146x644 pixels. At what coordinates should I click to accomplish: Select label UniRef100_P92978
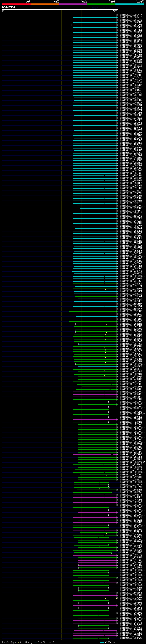tap(131, 67)
